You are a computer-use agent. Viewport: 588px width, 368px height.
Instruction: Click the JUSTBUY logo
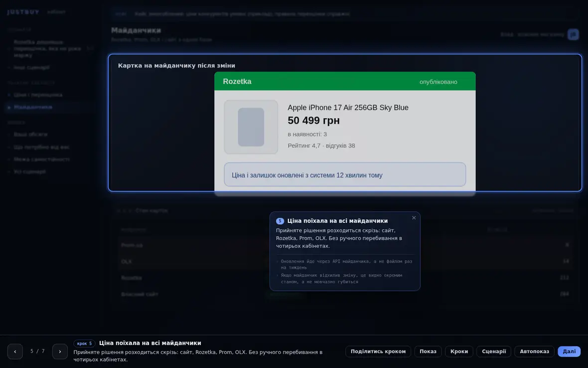(x=23, y=12)
